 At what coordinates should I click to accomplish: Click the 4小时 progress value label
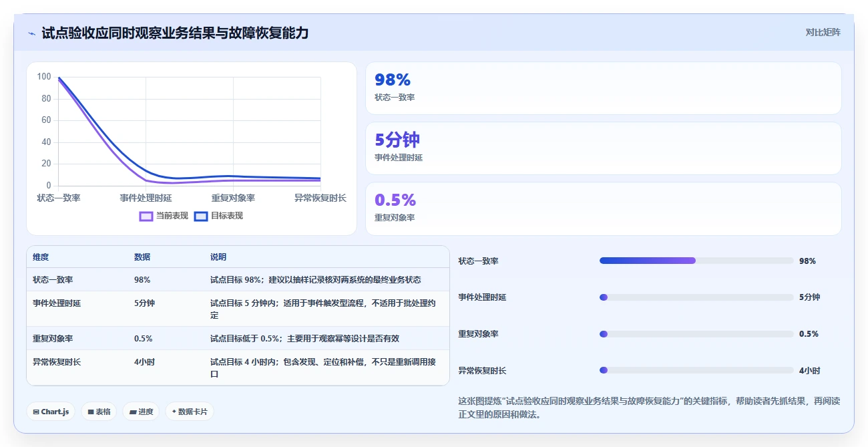click(809, 370)
